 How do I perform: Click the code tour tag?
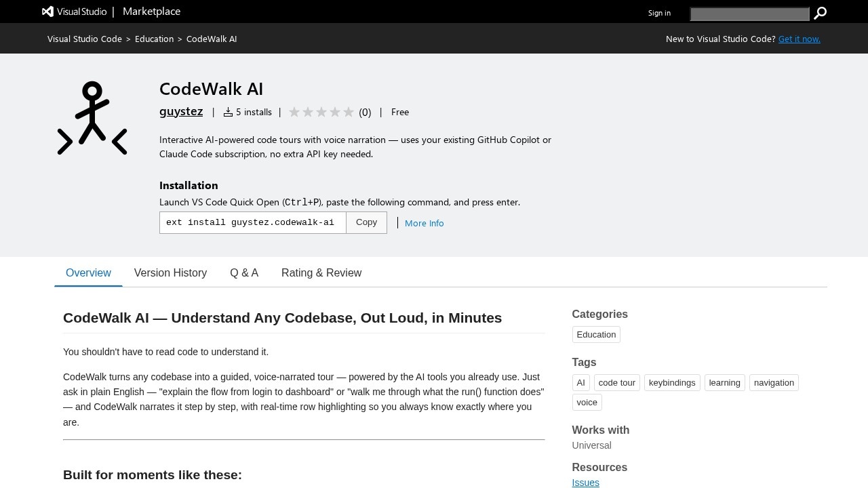tap(617, 382)
